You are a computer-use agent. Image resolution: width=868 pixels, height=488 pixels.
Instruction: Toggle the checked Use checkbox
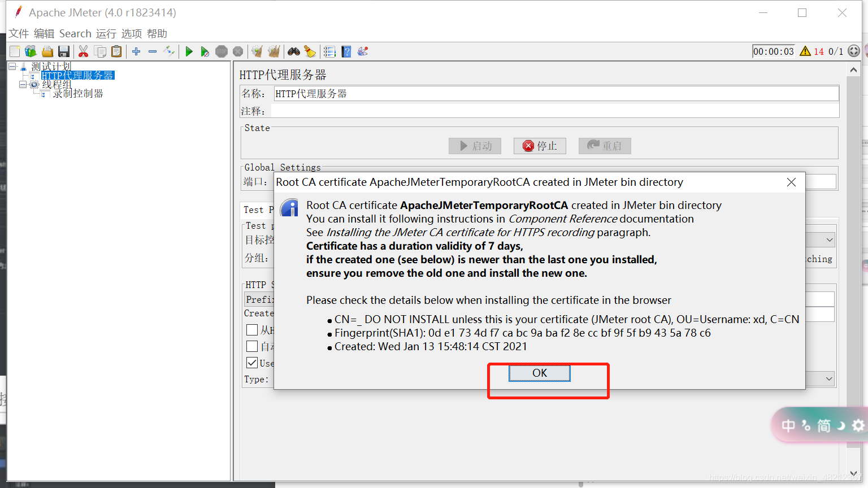[252, 363]
